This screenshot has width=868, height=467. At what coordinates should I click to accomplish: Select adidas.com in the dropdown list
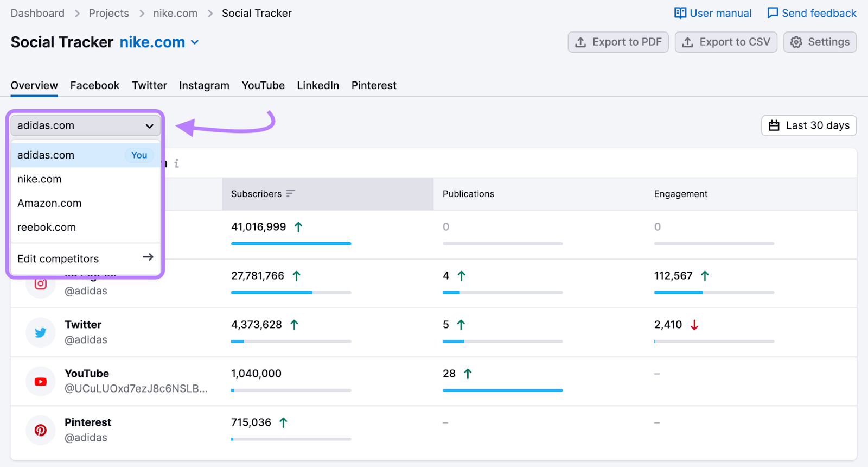[86, 155]
